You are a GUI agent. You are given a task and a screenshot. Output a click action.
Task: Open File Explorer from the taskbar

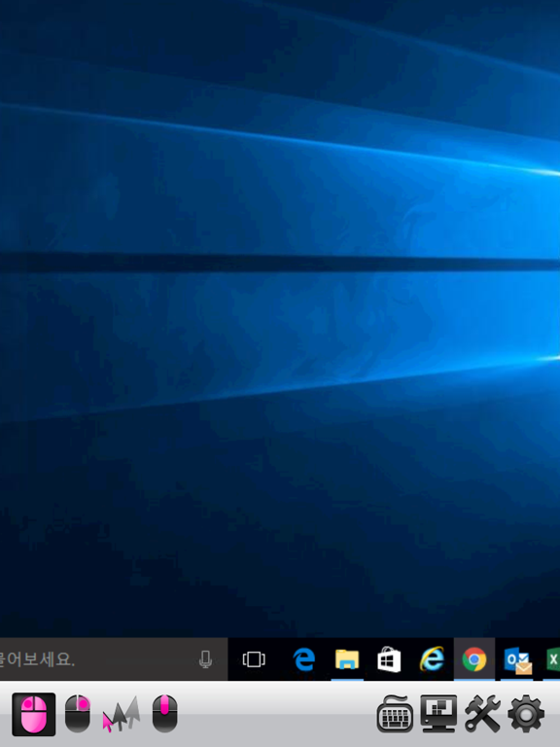(347, 659)
